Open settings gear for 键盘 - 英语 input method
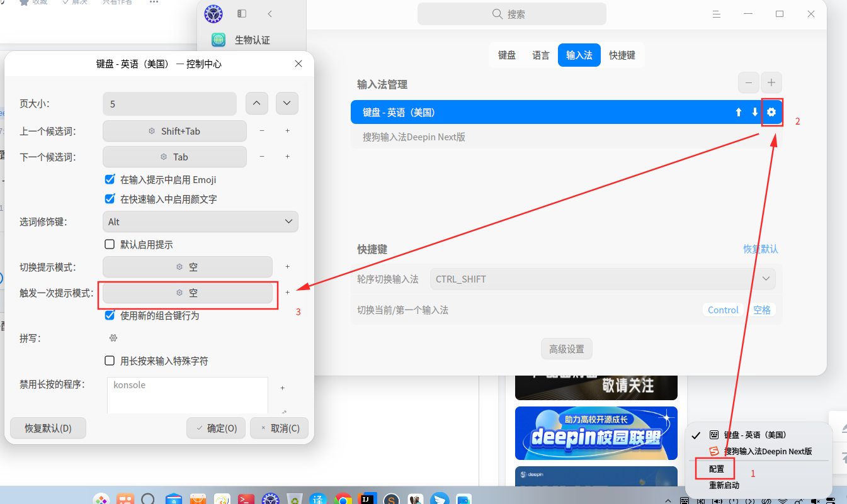The image size is (847, 504). (771, 112)
